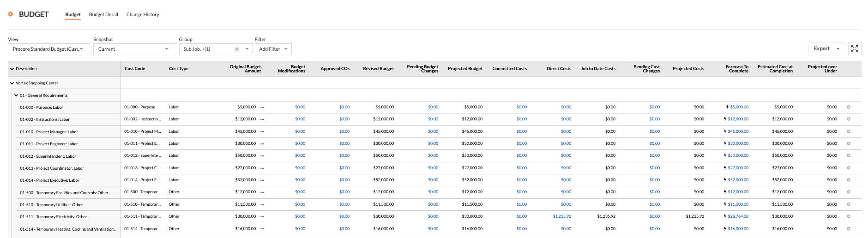Screen dimensions: 868x238
Task: Open ellipsis menu for 01-011 Project Engineer amount
Action: point(262,143)
